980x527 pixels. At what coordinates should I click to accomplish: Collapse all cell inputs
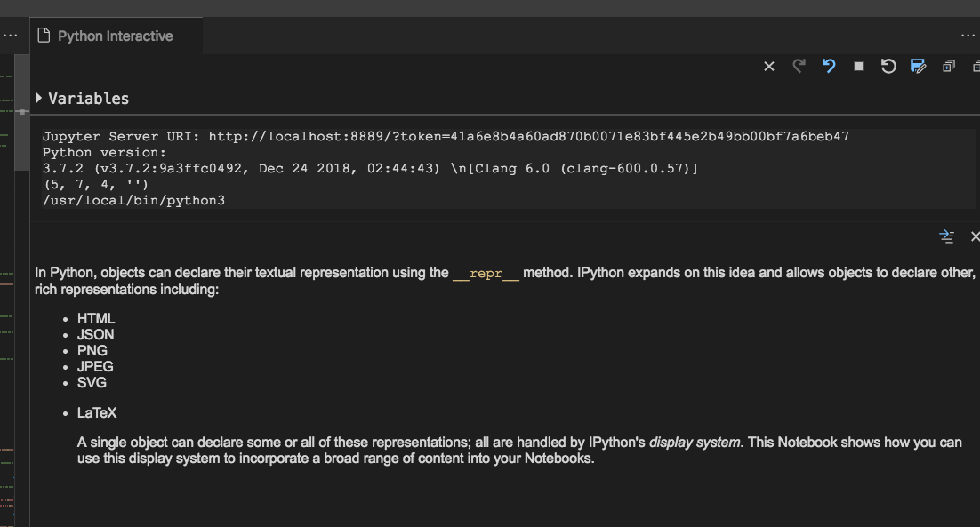coord(976,66)
